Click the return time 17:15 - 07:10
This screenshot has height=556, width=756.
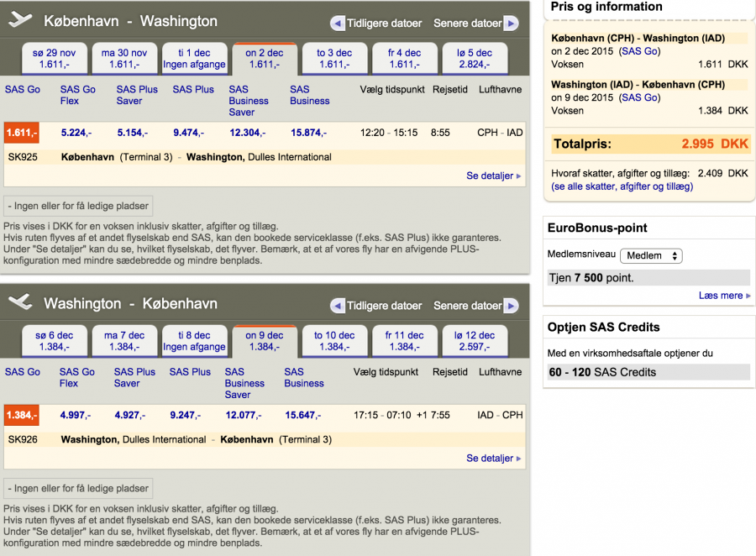pyautogui.click(x=382, y=415)
